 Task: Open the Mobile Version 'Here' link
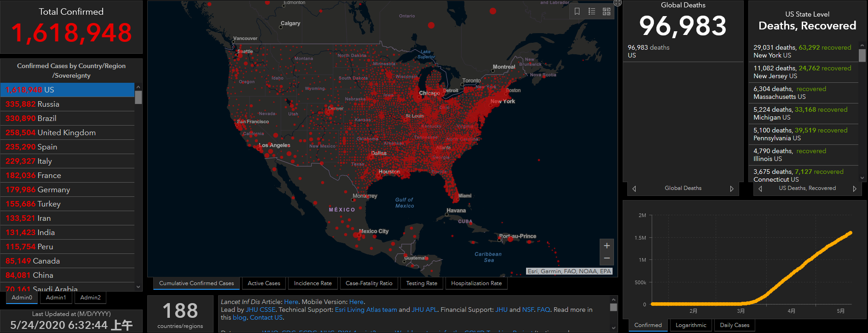pos(356,302)
